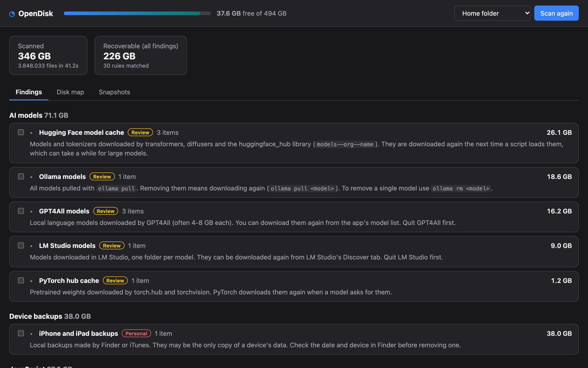Viewport: 588px width, 368px height.
Task: Click the '3.848.033 files in 41.2s' text
Action: [x=48, y=66]
